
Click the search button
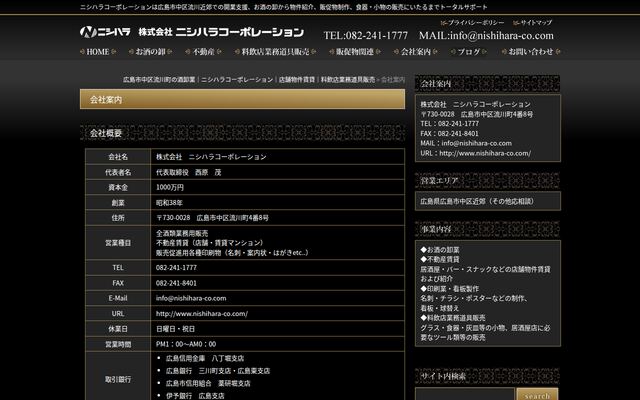[538, 395]
